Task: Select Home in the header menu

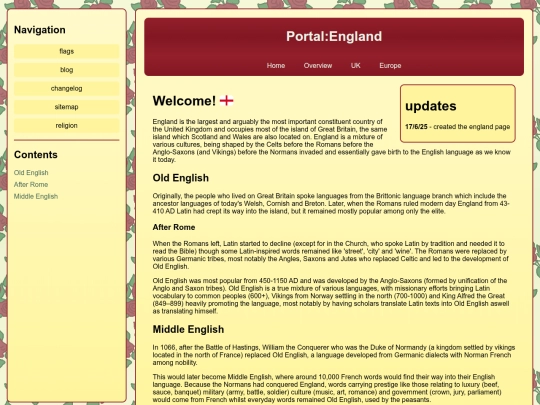Action: tap(276, 65)
